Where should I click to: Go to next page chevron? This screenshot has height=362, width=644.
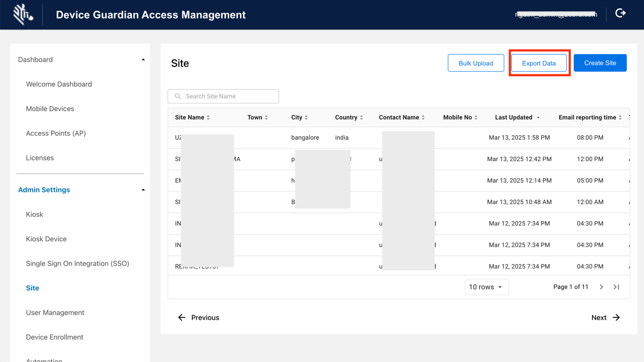click(x=601, y=287)
